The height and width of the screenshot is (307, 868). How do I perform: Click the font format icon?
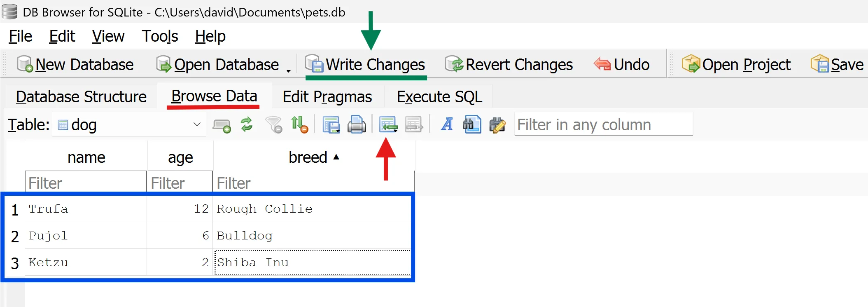pyautogui.click(x=447, y=124)
